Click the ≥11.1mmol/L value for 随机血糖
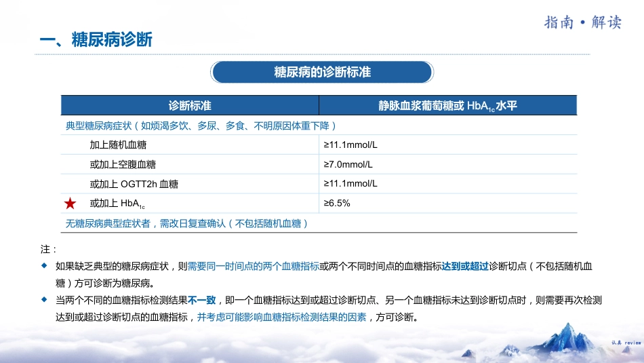 pyautogui.click(x=350, y=145)
